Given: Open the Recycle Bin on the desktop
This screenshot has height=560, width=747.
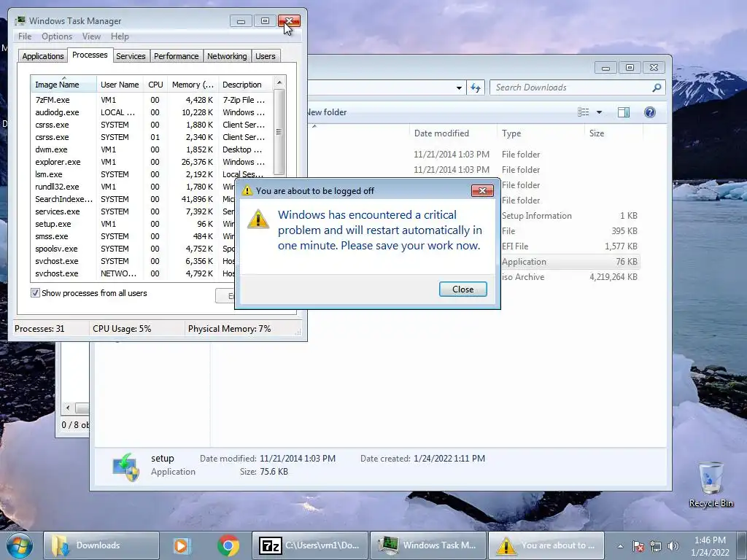Looking at the screenshot, I should 711,484.
